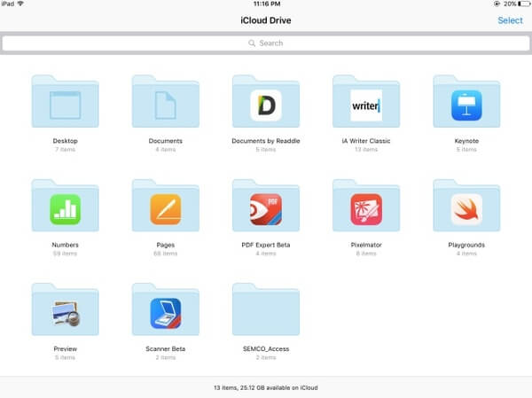Tap the rotation lock status icon
This screenshot has height=398, width=532.
coord(497,4)
